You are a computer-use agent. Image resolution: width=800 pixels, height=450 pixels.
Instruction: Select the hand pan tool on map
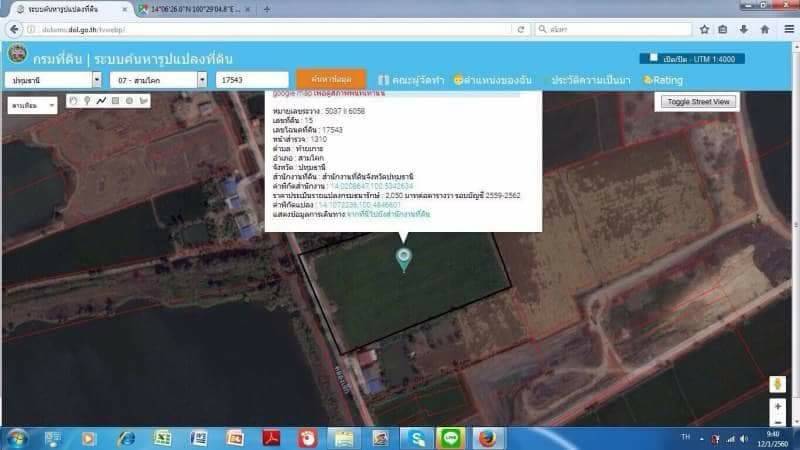[x=73, y=100]
